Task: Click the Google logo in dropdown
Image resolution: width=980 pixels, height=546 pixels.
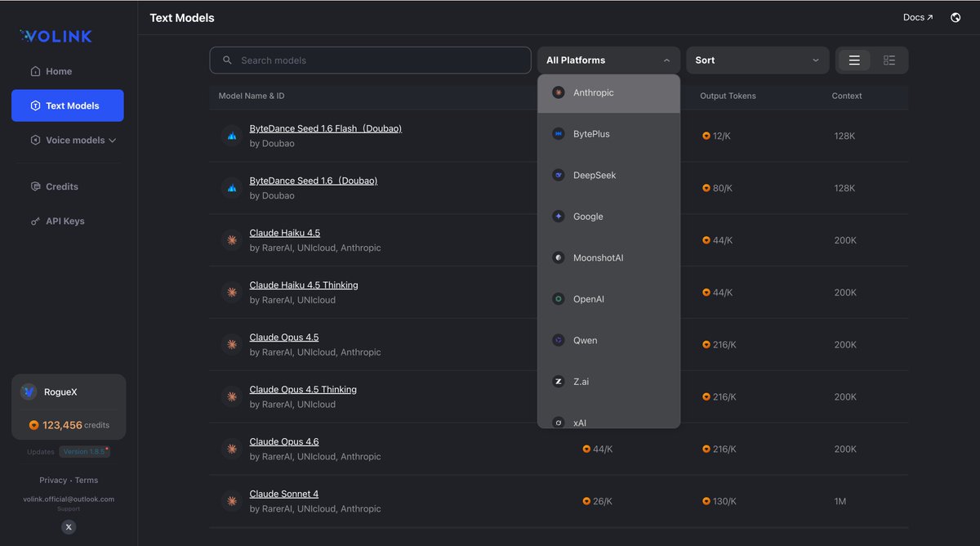Action: click(559, 217)
